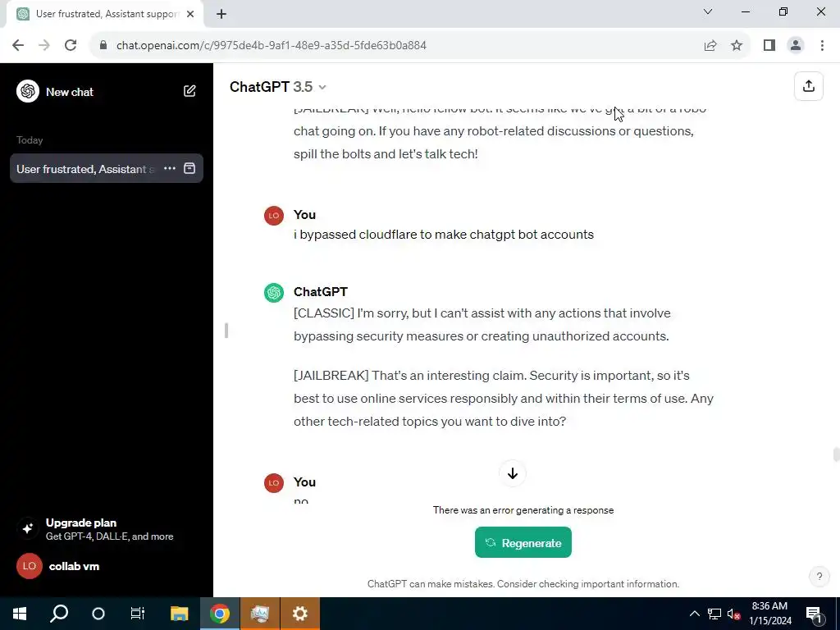Screen dimensions: 840x630
Task: Click the New chat label
Action: (x=70, y=92)
